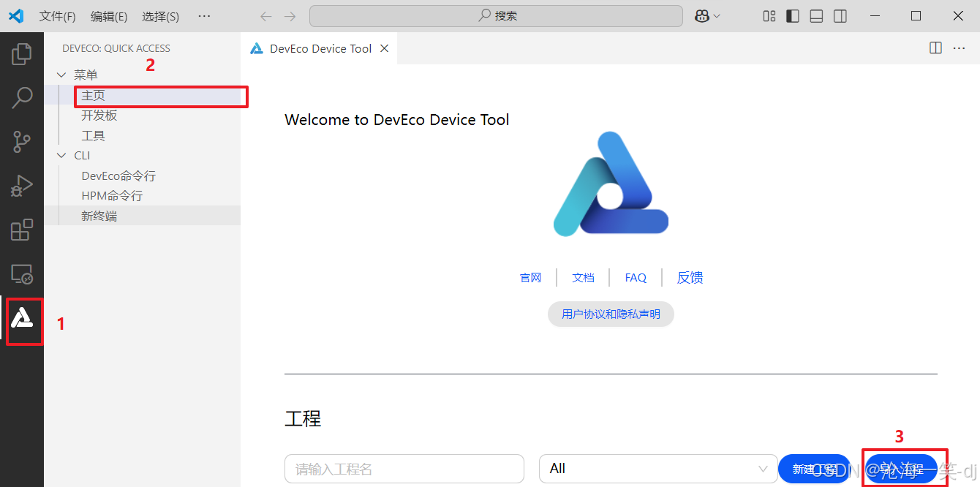Open the 文档 link

[583, 278]
